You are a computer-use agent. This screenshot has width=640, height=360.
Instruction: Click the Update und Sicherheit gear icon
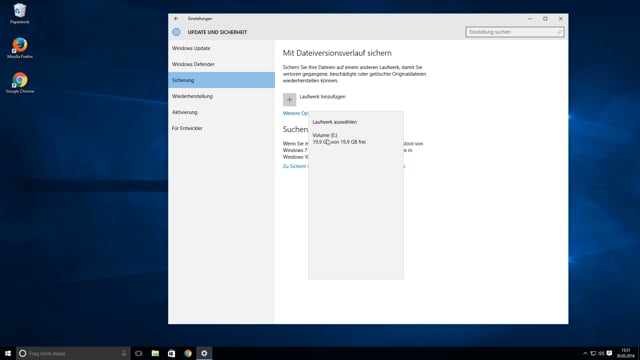(176, 32)
